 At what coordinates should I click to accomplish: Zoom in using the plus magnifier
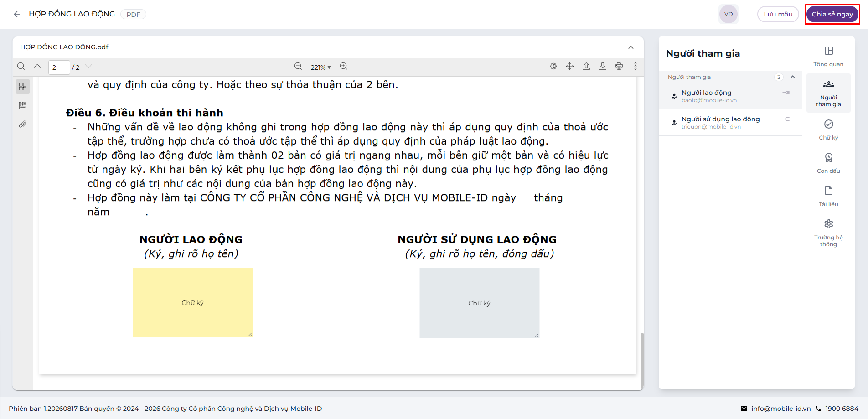pyautogui.click(x=344, y=67)
